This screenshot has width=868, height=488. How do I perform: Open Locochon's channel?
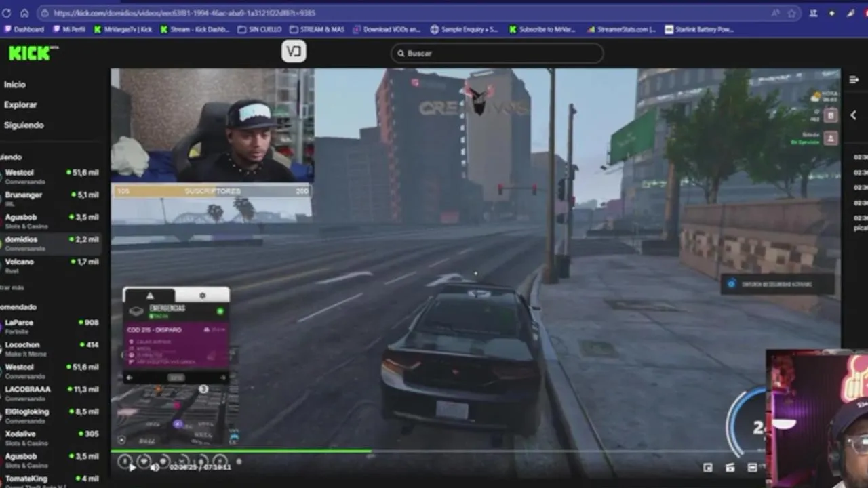coord(52,349)
